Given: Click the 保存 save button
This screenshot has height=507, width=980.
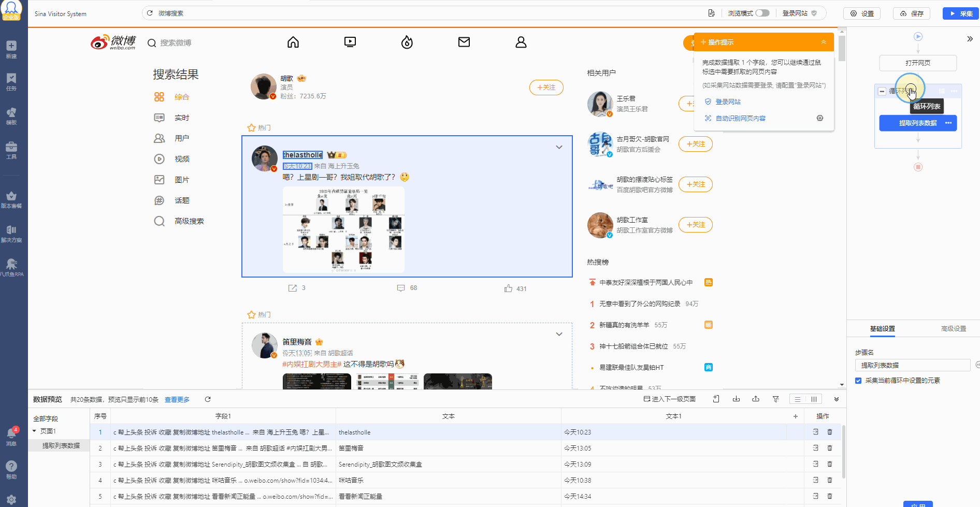Looking at the screenshot, I should click(912, 13).
